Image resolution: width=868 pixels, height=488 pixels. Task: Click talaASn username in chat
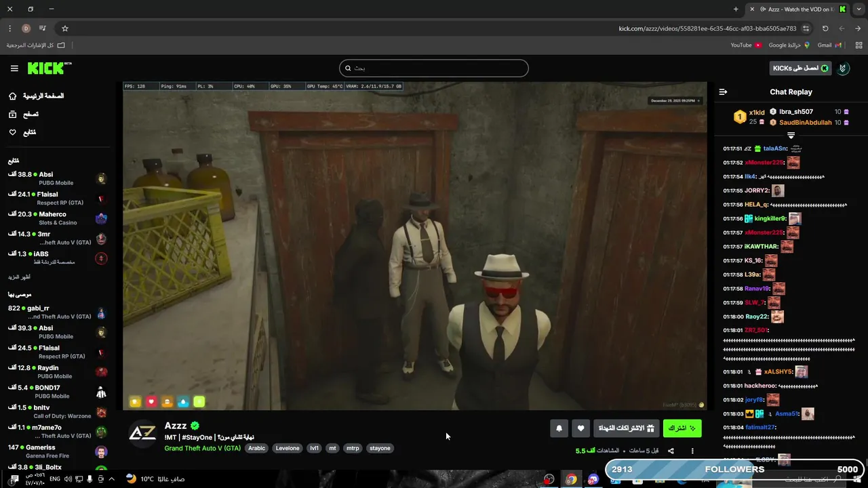[x=774, y=148]
